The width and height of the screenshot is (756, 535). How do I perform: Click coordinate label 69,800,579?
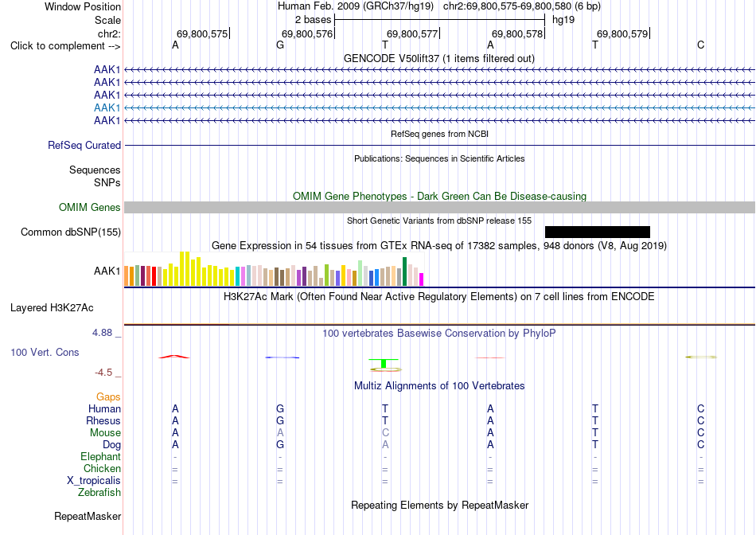[x=622, y=33]
